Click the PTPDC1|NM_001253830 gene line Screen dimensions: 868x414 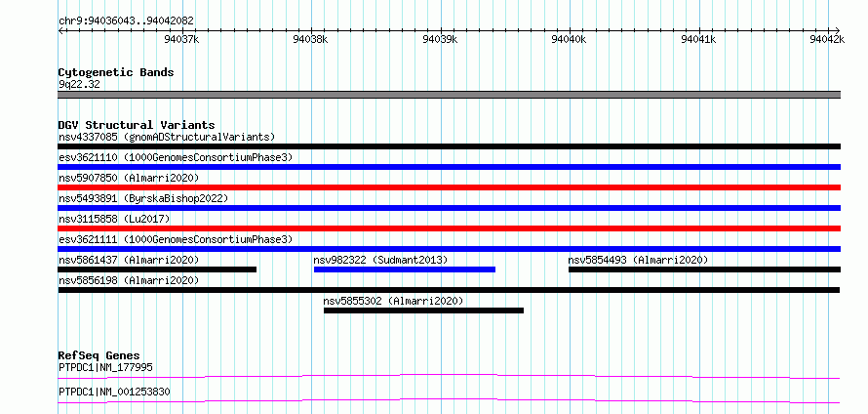pos(449,401)
